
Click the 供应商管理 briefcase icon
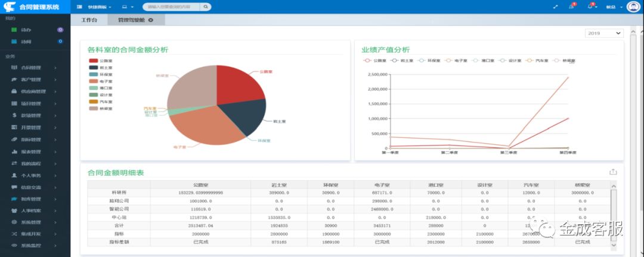click(x=14, y=91)
